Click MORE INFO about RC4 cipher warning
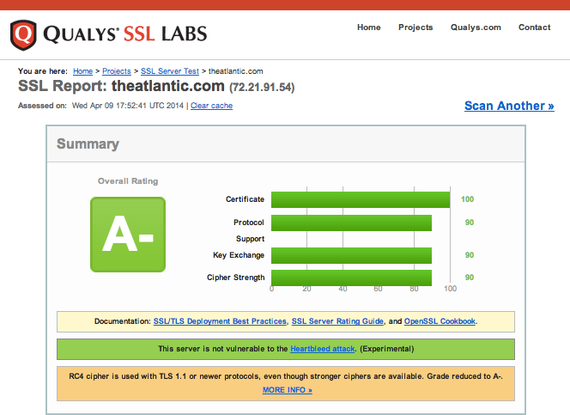Image resolution: width=570 pixels, height=415 pixels. tap(287, 390)
